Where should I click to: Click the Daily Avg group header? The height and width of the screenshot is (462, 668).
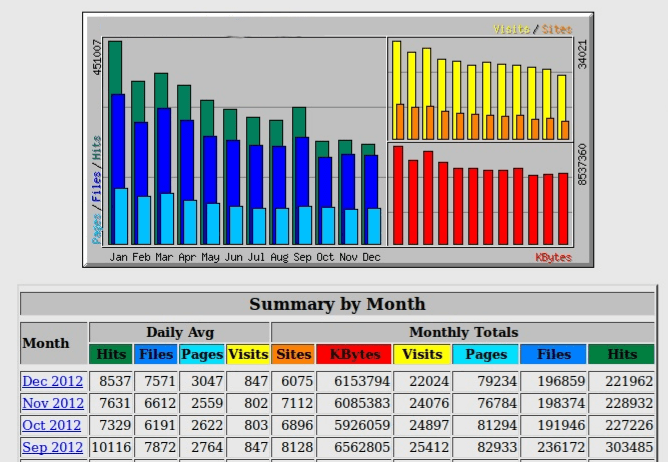tap(180, 332)
